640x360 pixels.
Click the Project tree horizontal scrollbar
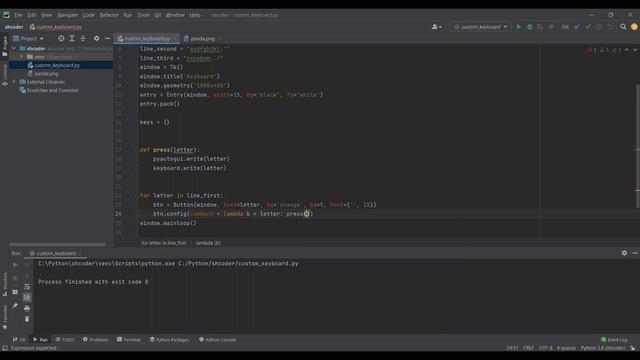click(x=58, y=244)
